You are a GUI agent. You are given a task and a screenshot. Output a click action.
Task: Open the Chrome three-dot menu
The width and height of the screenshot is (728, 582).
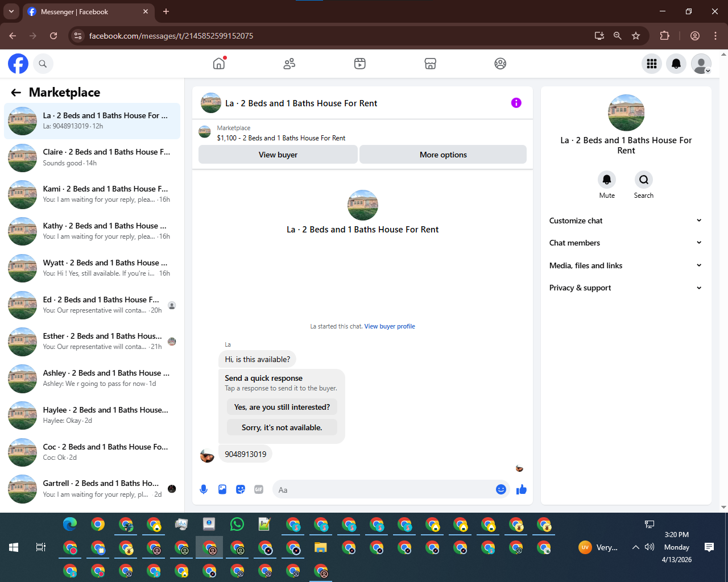(x=715, y=36)
